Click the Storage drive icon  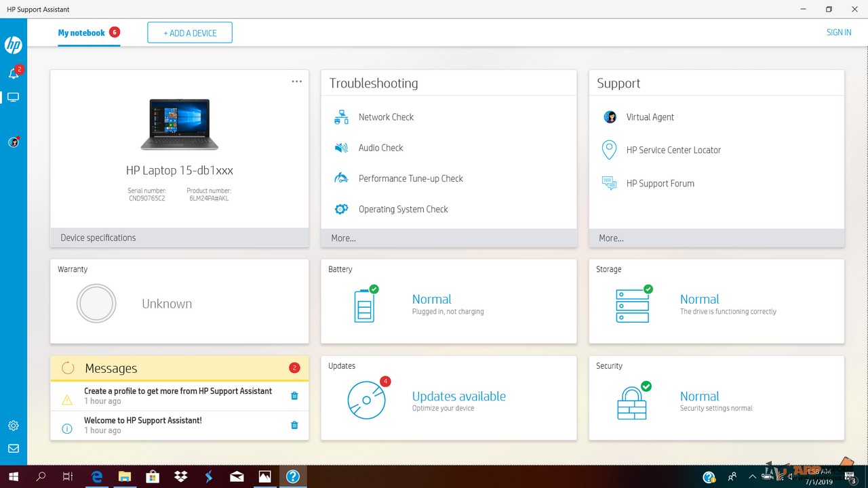[633, 304]
